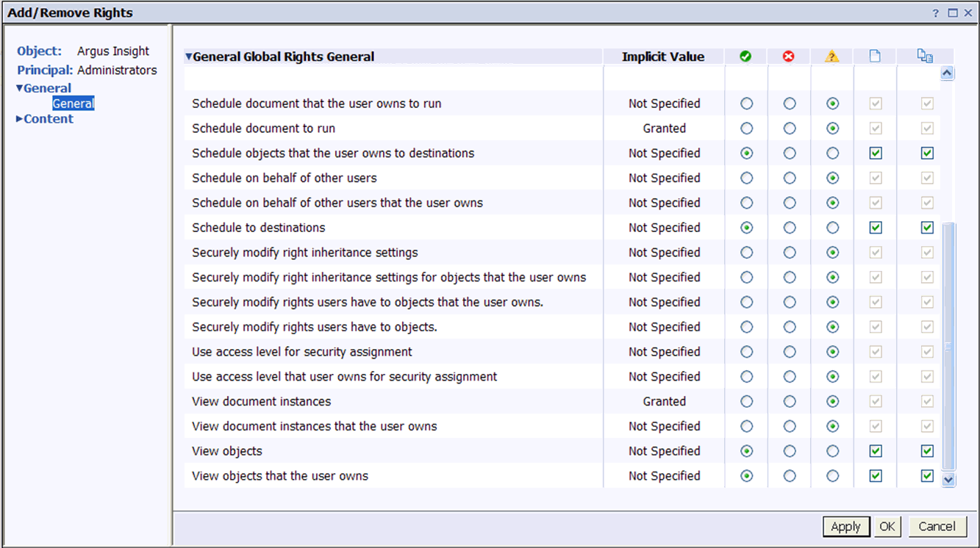Uncheck Apply to Sub Object for View objects
The width and height of the screenshot is (980, 548).
(x=927, y=451)
